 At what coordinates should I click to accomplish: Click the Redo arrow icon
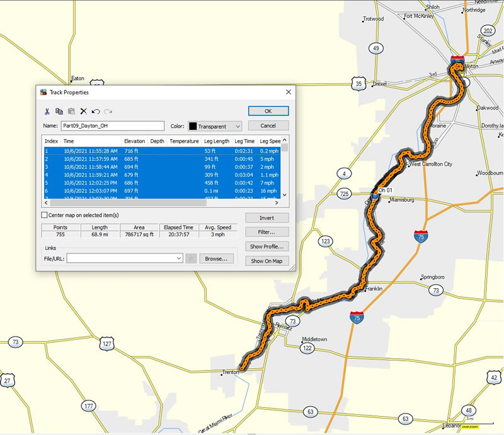pyautogui.click(x=108, y=112)
